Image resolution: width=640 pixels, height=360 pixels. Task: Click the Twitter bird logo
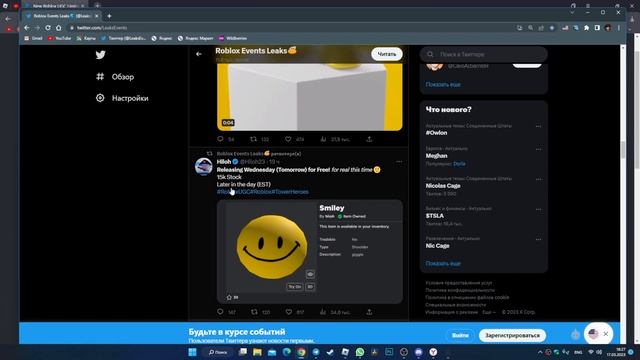pyautogui.click(x=100, y=55)
